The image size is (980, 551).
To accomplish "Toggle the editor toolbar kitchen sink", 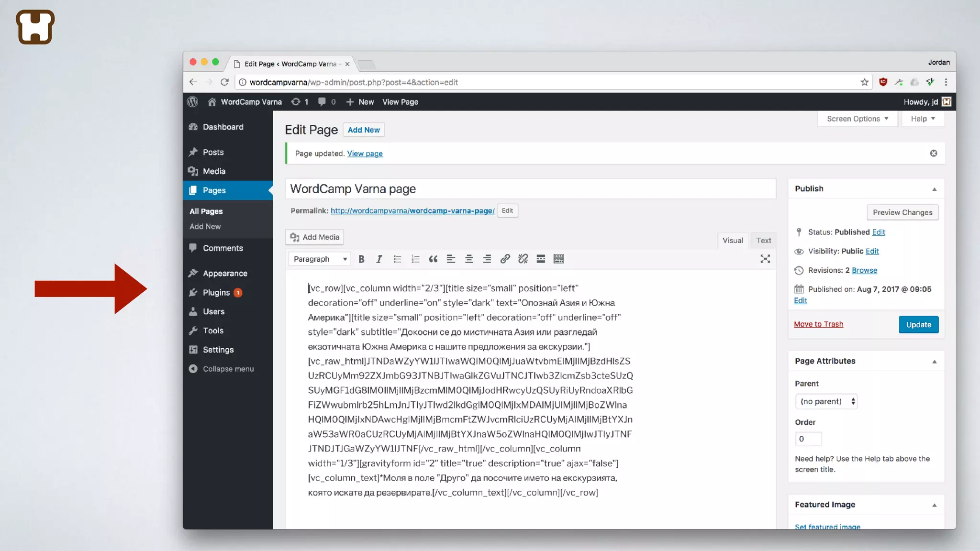I will [558, 259].
